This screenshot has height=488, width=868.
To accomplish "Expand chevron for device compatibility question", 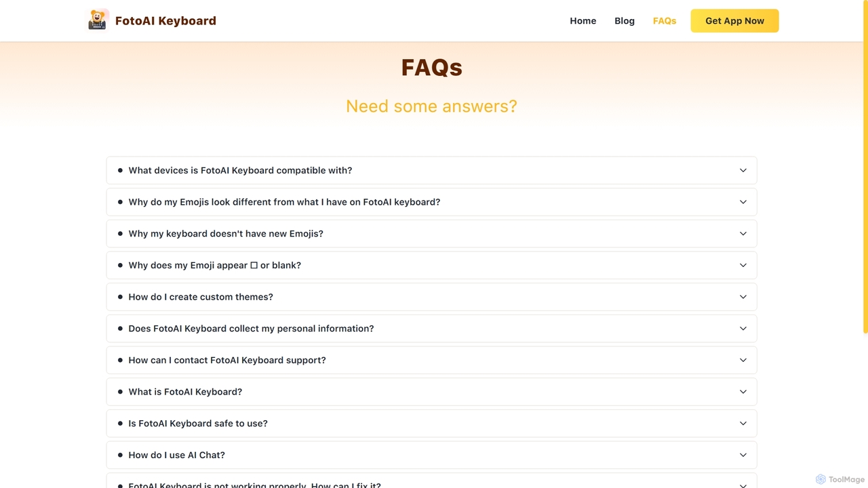I will pos(743,170).
